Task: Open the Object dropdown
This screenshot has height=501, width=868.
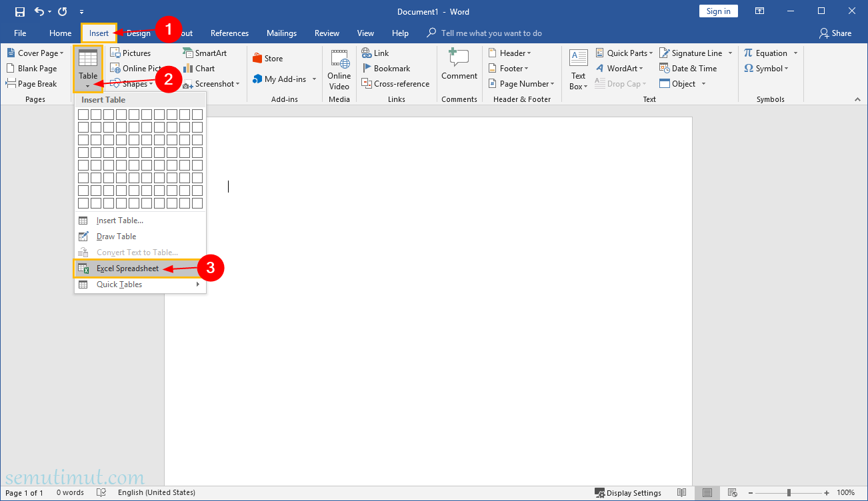Action: click(703, 84)
